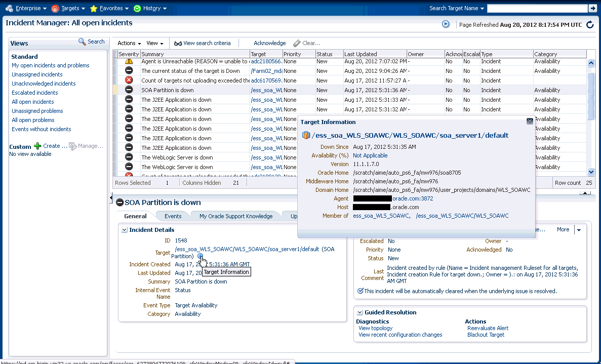601x364 pixels.
Task: Open the Targets menu
Action: tap(68, 8)
